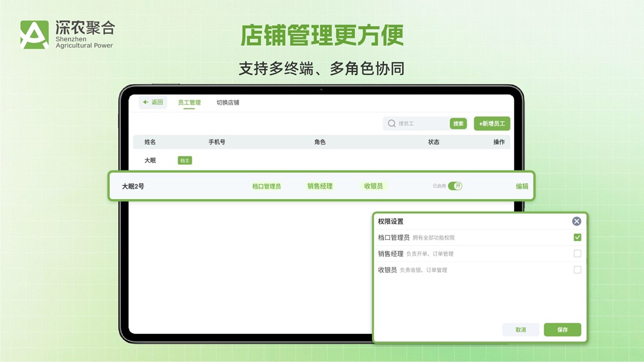Screen dimensions: 644x362
Task: Close the 权限设置 dialog with X icon
Action: tap(577, 221)
